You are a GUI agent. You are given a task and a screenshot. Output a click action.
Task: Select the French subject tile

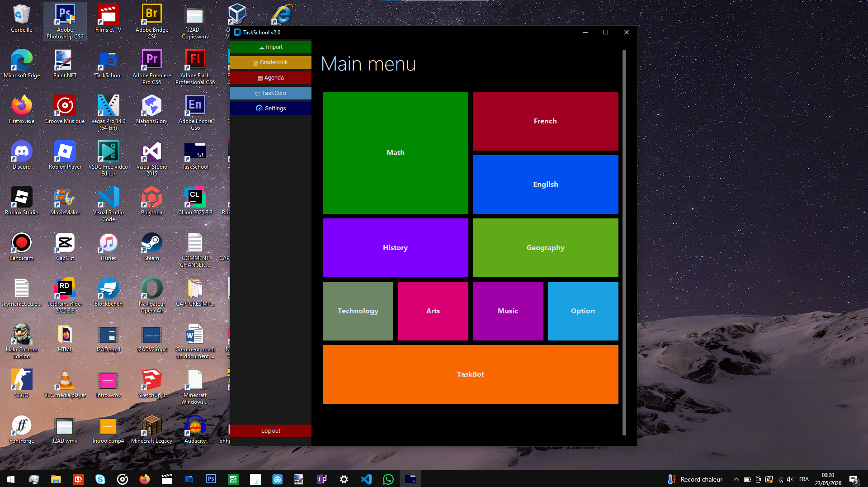click(546, 121)
